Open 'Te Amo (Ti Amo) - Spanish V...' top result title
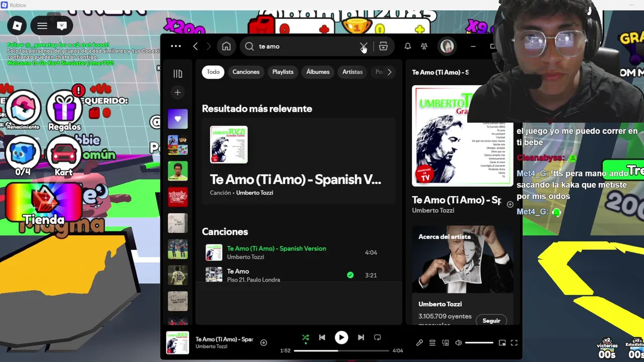 (x=295, y=179)
